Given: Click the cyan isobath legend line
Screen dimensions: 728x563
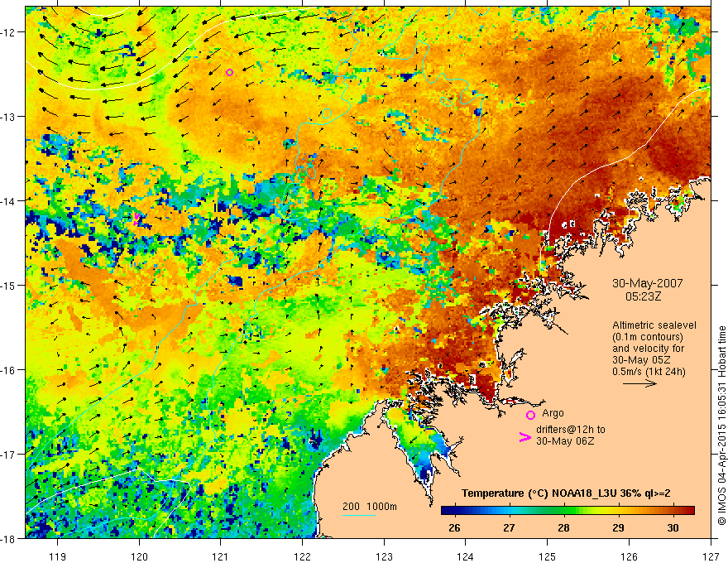Looking at the screenshot, I should [359, 515].
